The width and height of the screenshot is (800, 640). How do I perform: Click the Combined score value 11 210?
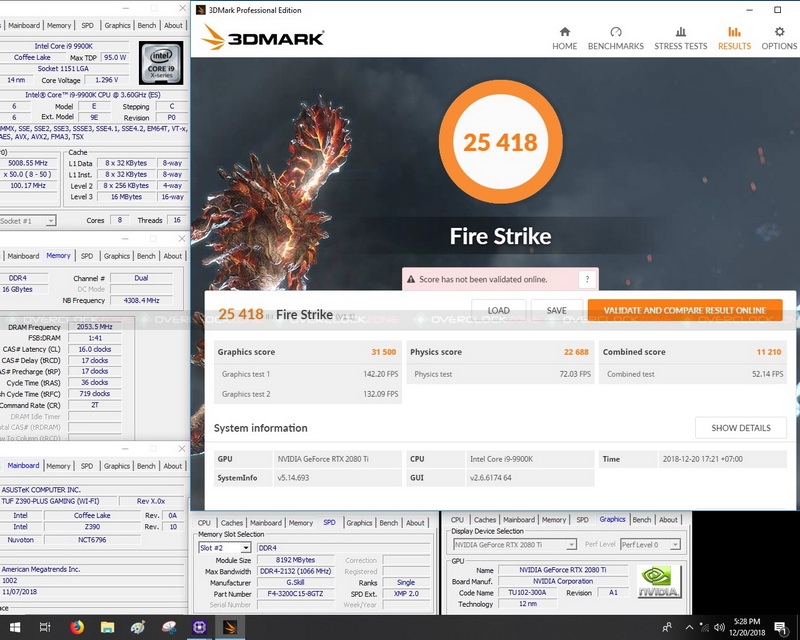pos(769,352)
